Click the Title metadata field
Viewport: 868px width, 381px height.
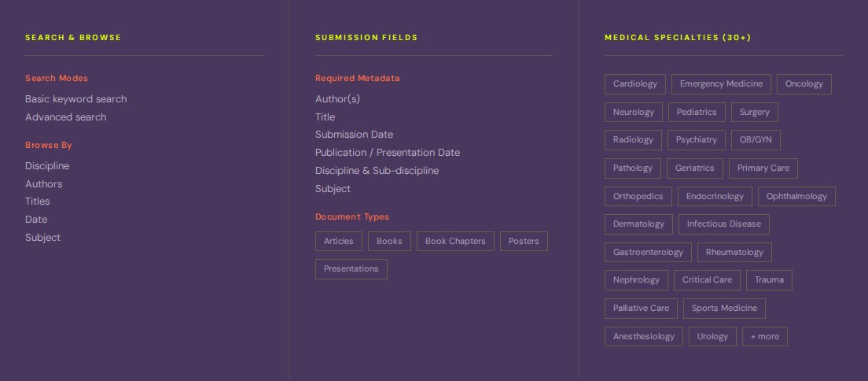[325, 117]
